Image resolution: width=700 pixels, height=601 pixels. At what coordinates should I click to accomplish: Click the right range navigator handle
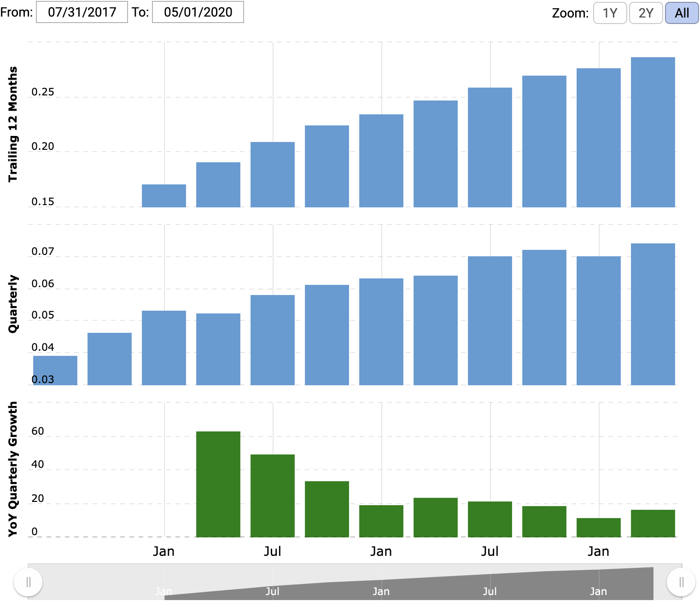681,582
